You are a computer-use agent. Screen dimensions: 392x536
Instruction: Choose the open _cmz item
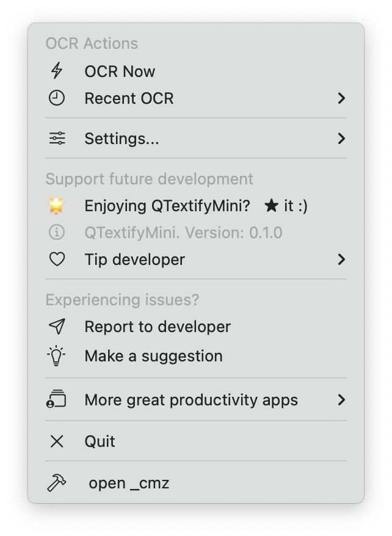(129, 483)
